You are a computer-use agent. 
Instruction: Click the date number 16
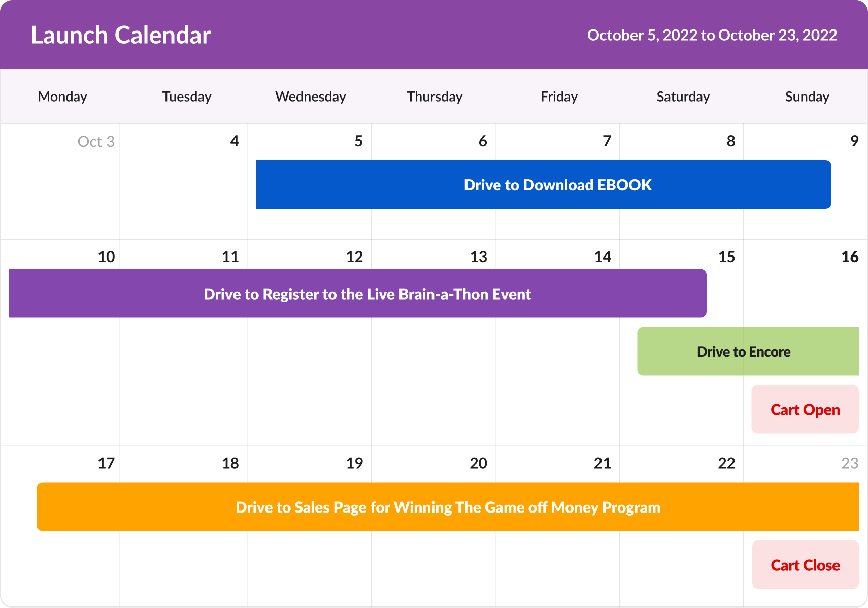click(x=849, y=257)
